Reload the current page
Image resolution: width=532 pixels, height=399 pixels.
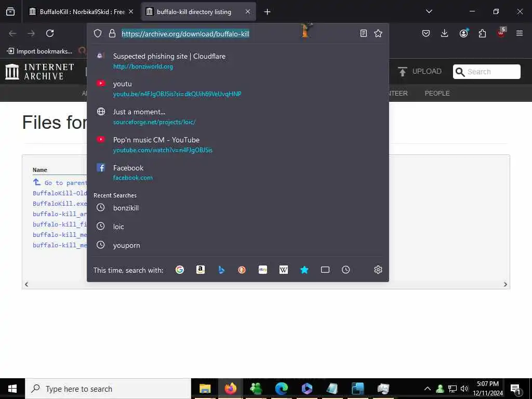pos(50,33)
